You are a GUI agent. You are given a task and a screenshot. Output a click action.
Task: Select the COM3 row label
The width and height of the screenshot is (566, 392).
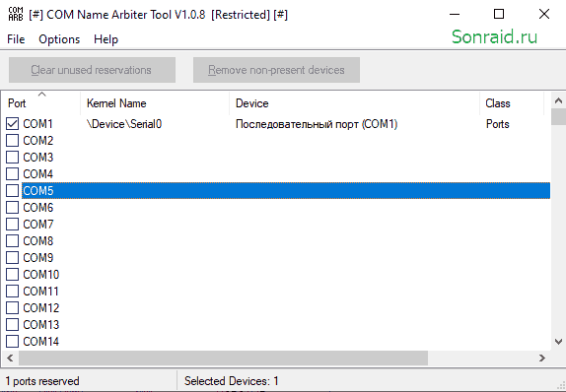click(x=37, y=157)
